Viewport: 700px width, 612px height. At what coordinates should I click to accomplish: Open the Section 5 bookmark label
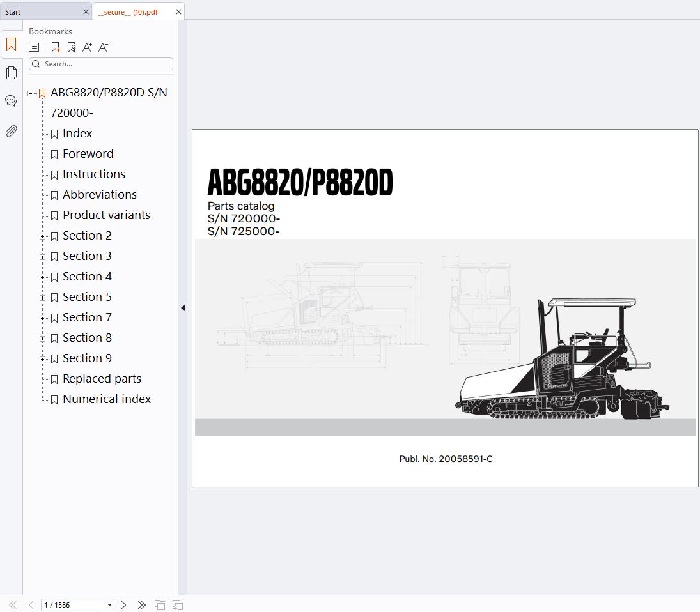pos(87,297)
